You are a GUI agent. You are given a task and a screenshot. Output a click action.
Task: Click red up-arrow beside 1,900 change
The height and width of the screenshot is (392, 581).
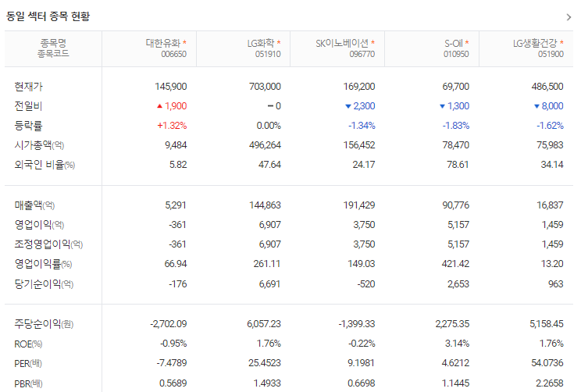160,106
